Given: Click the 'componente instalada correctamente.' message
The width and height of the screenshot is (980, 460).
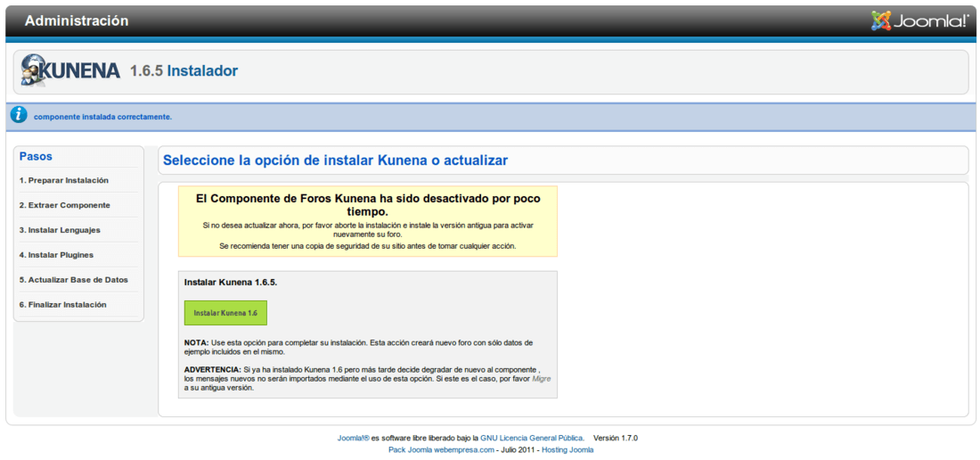Looking at the screenshot, I should point(102,117).
